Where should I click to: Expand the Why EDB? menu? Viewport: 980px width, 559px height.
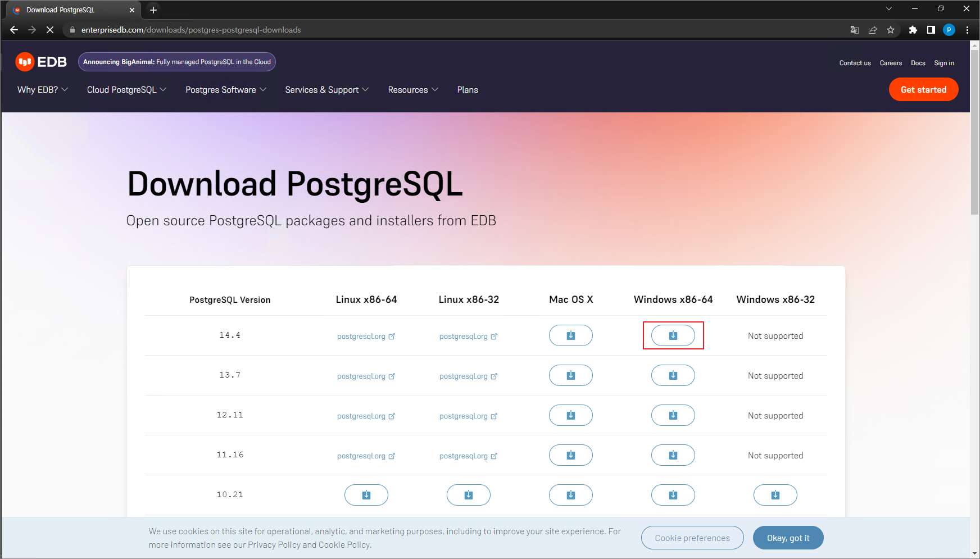pos(43,90)
